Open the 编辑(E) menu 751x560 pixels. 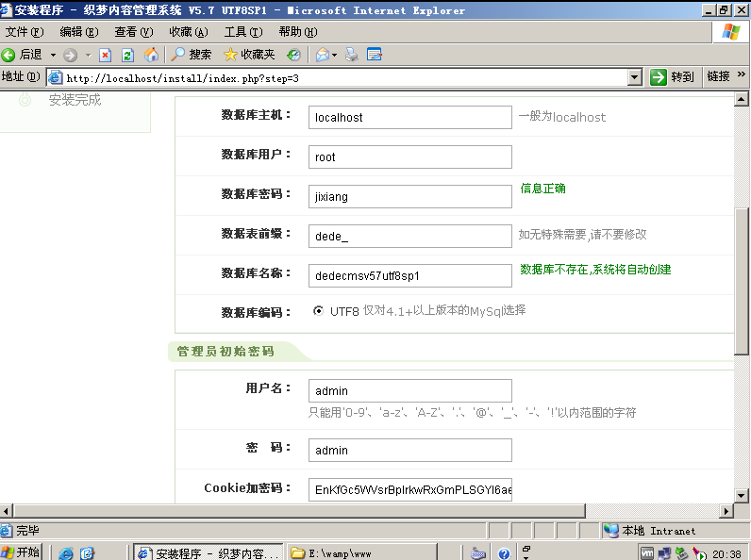79,32
